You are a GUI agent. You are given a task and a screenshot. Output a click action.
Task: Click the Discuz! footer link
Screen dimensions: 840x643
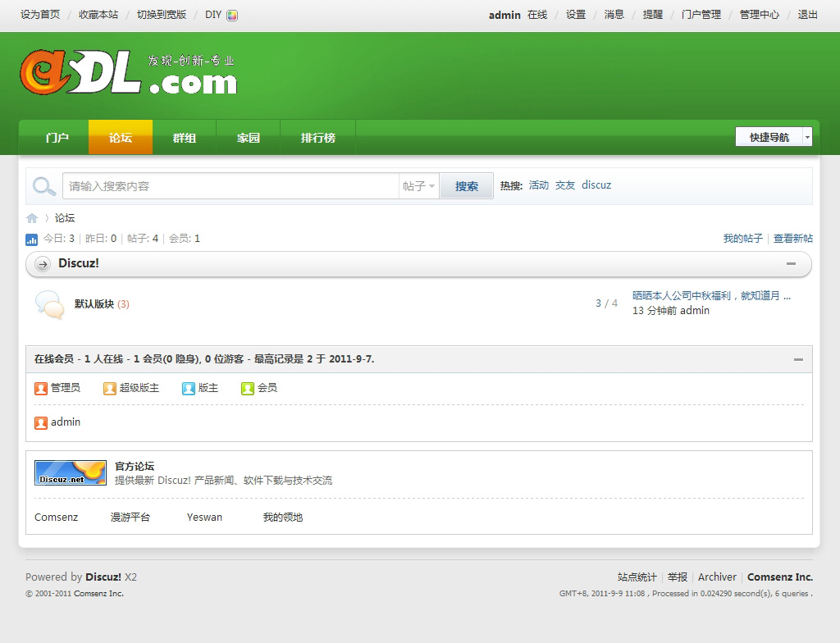click(x=103, y=577)
